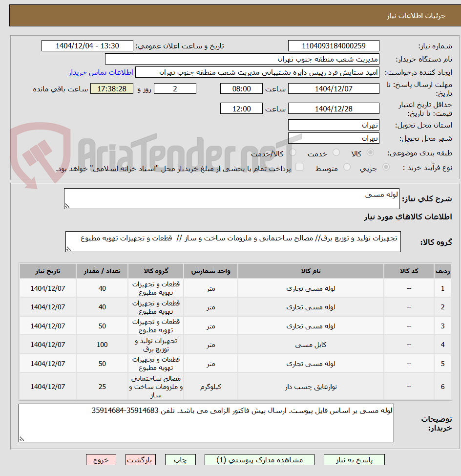Click the ایجاد کننده درخواست field
The image size is (461, 476).
[257, 72]
